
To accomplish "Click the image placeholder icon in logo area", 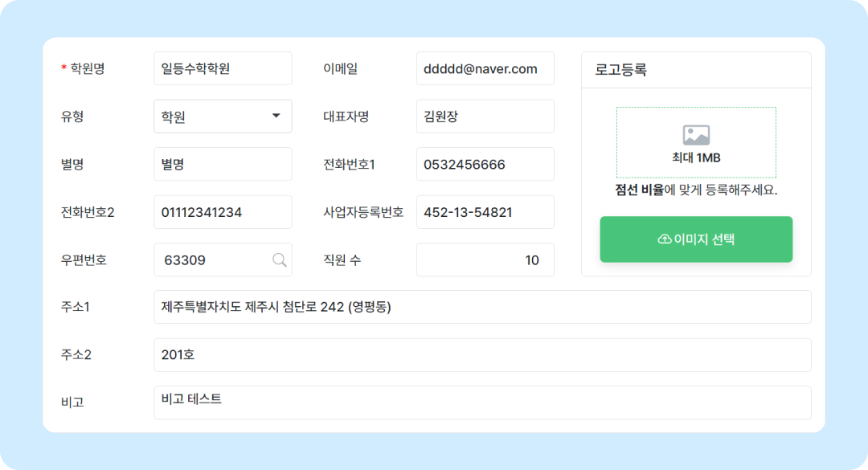I will pyautogui.click(x=696, y=135).
